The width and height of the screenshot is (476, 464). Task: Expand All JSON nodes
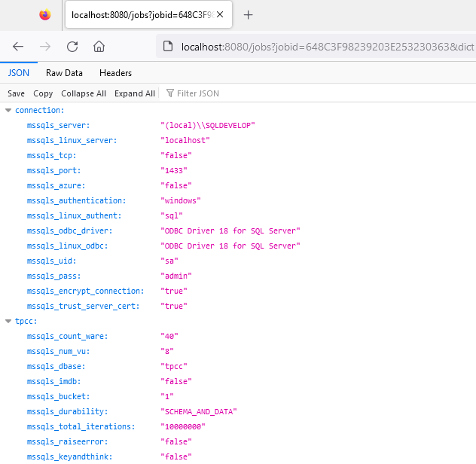(135, 93)
